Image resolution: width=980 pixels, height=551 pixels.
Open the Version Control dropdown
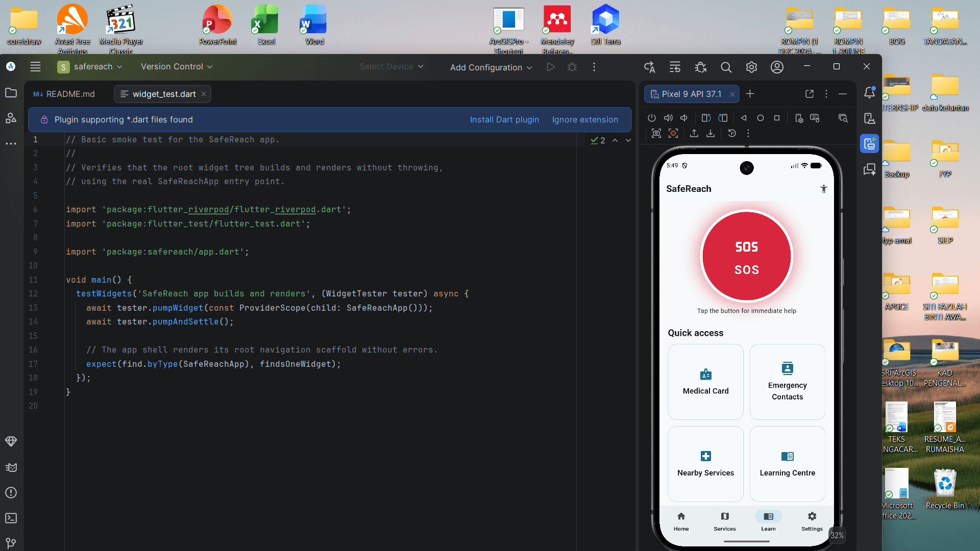pyautogui.click(x=177, y=67)
